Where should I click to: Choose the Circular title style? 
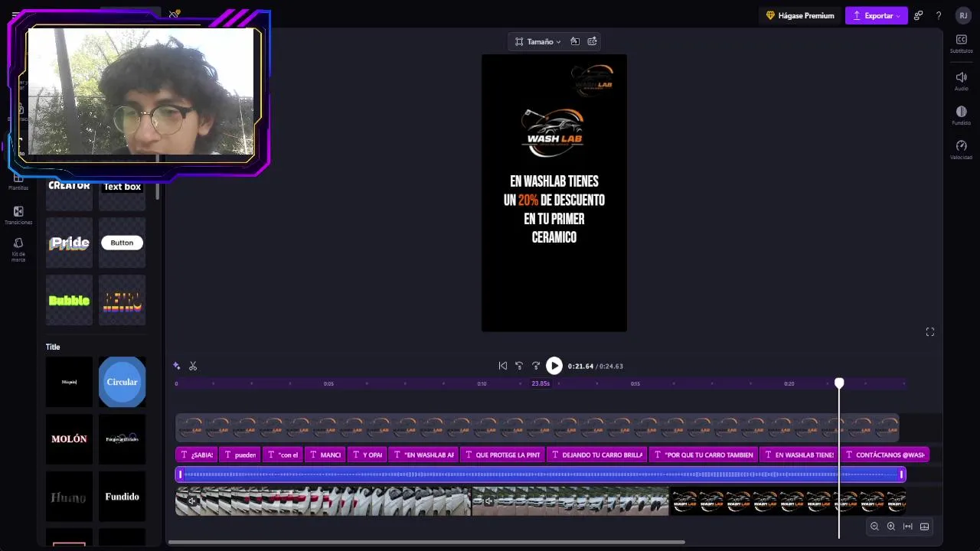coord(122,382)
